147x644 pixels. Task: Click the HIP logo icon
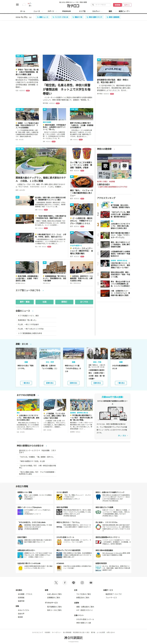(98, 542)
